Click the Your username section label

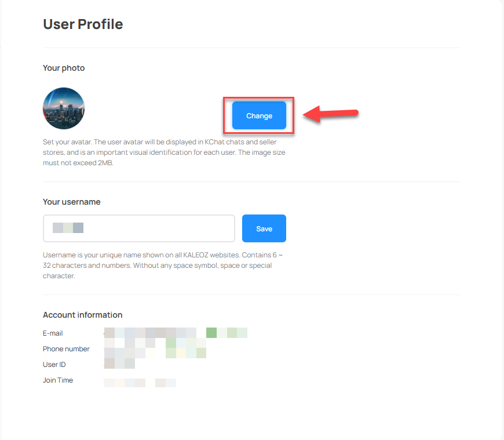72,202
